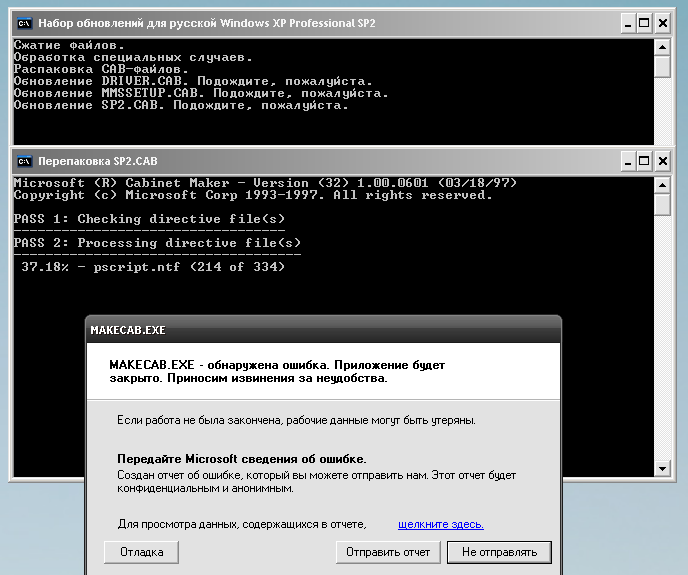This screenshot has height=575, width=688.
Task: Click the line 37.18% - pscript.ntf
Action: click(153, 266)
